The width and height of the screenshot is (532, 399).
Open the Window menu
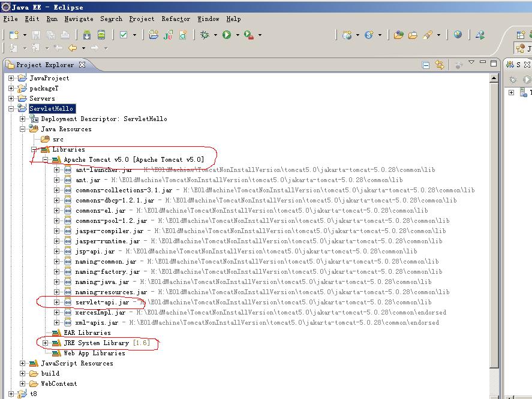[x=208, y=19]
